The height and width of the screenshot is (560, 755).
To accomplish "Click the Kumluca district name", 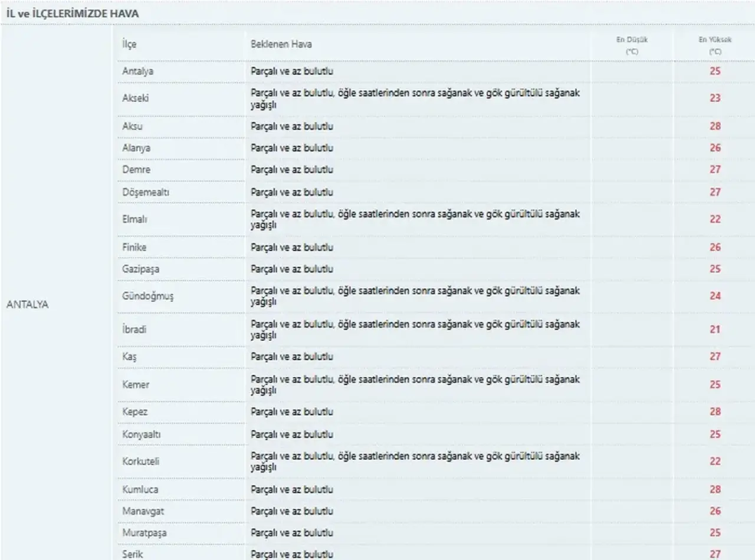I will click(x=140, y=490).
